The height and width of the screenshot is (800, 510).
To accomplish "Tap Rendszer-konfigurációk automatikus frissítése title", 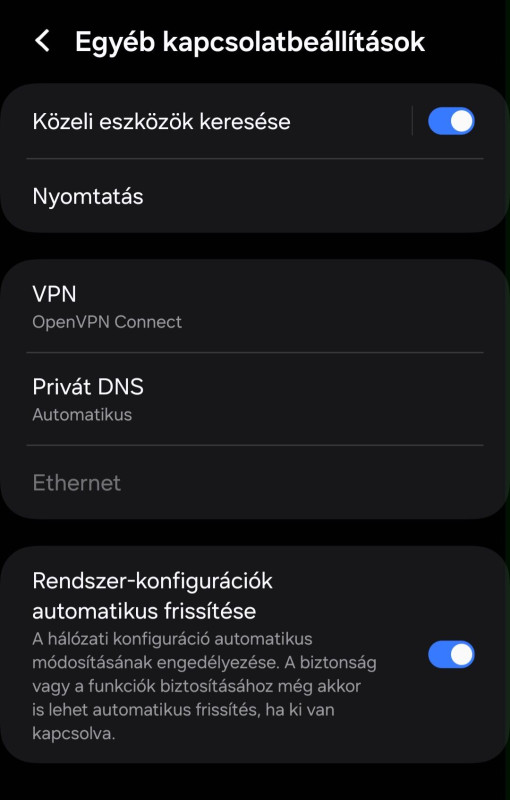I will (x=152, y=596).
